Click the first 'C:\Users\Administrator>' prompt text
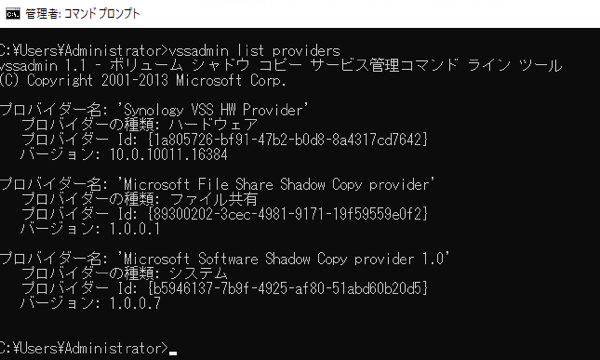The image size is (600, 360). click(84, 51)
